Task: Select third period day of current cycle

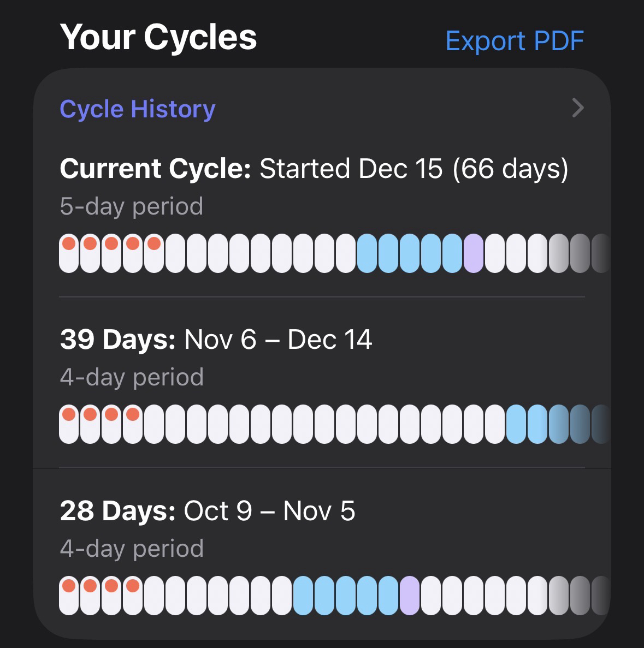Action: coord(111,253)
